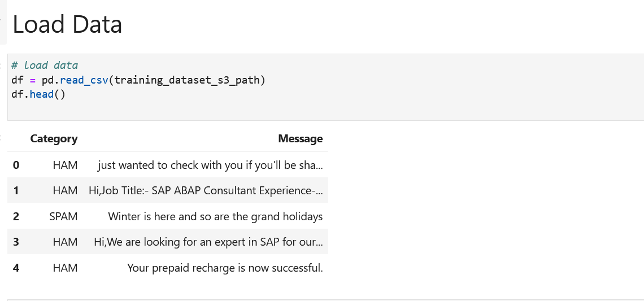Select row index 2 in the table
644x301 pixels.
pos(16,216)
